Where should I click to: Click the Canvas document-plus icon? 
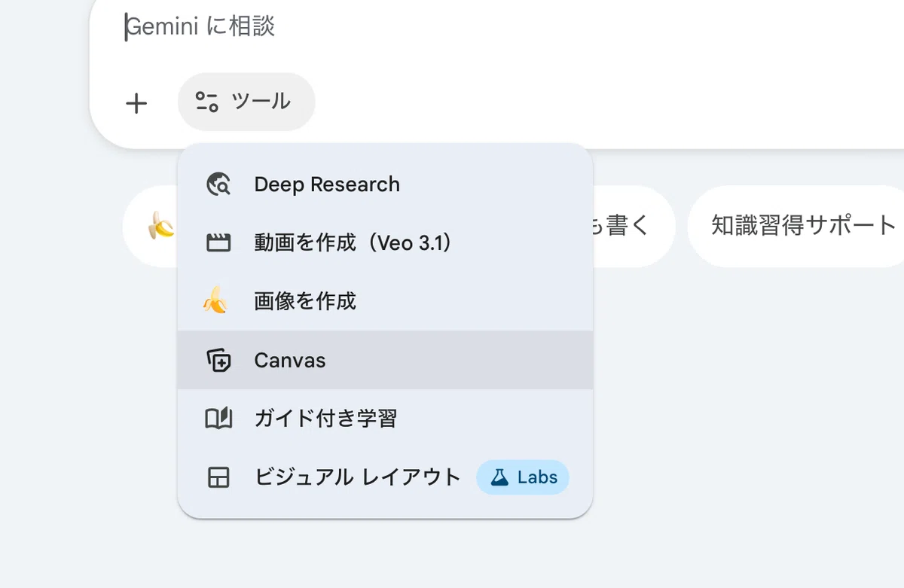[218, 361]
